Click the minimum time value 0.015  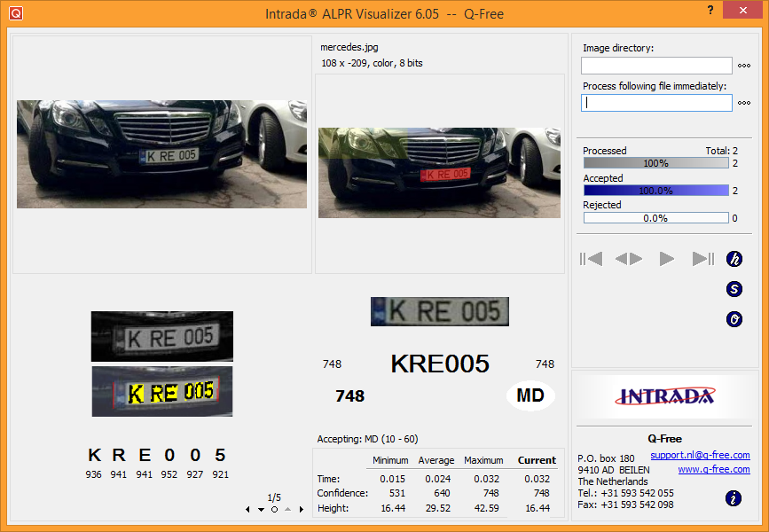(x=392, y=479)
